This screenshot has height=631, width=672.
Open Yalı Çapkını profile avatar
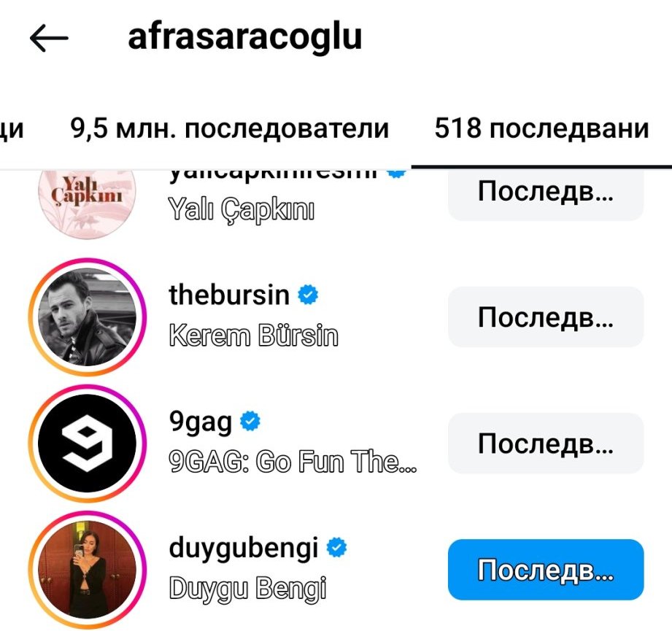pos(88,202)
